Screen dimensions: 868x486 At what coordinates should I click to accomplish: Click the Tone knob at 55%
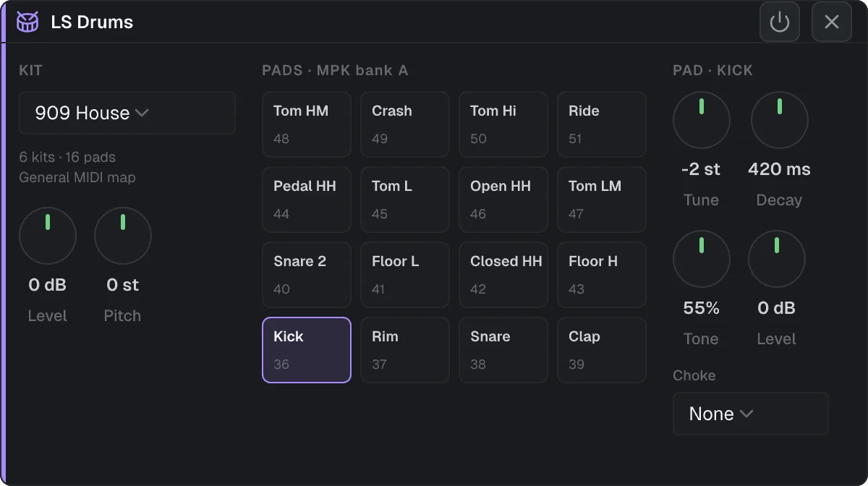(702, 259)
